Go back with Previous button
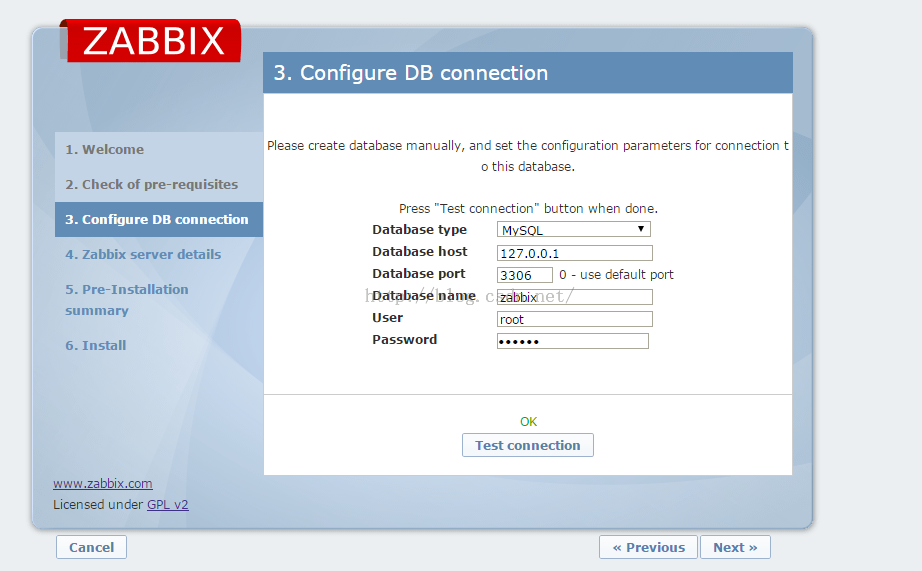 pyautogui.click(x=649, y=547)
